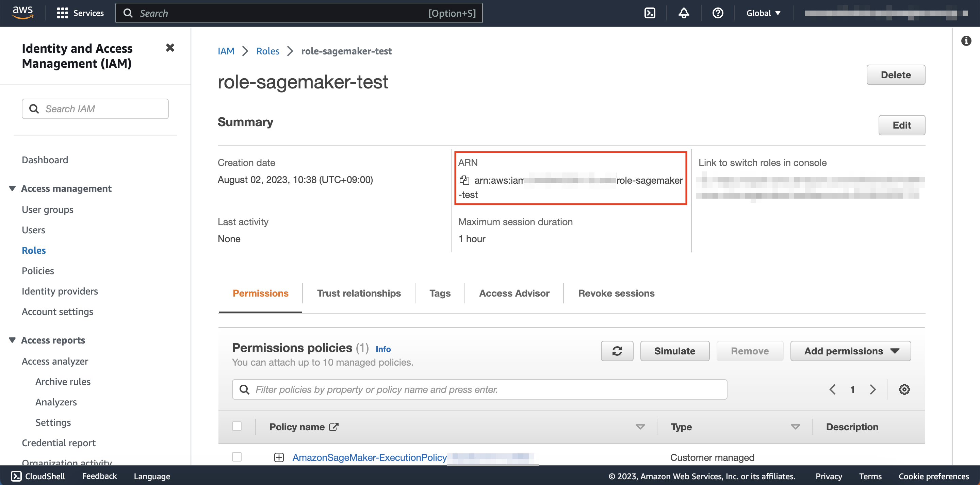Open the notifications bell

(x=684, y=13)
